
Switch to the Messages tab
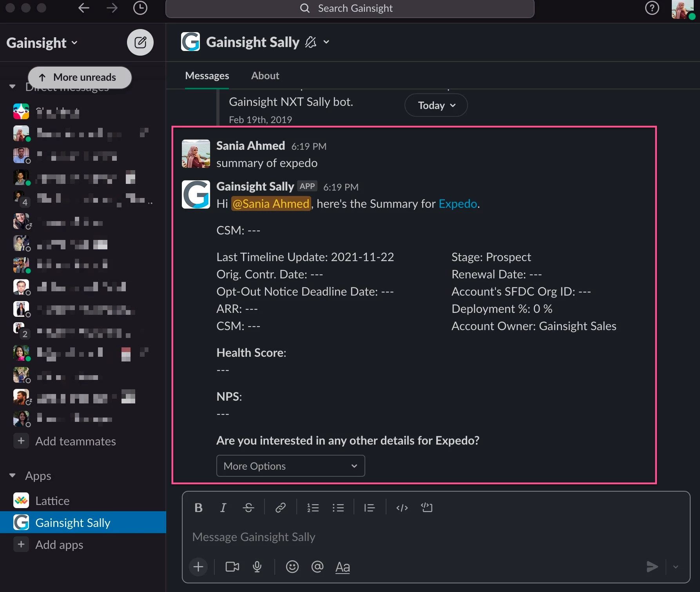click(207, 76)
